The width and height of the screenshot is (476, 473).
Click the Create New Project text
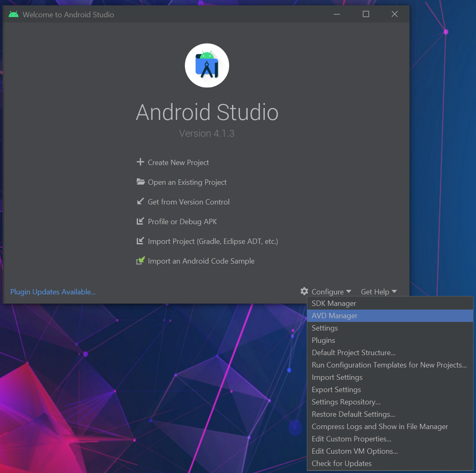pyautogui.click(x=178, y=163)
